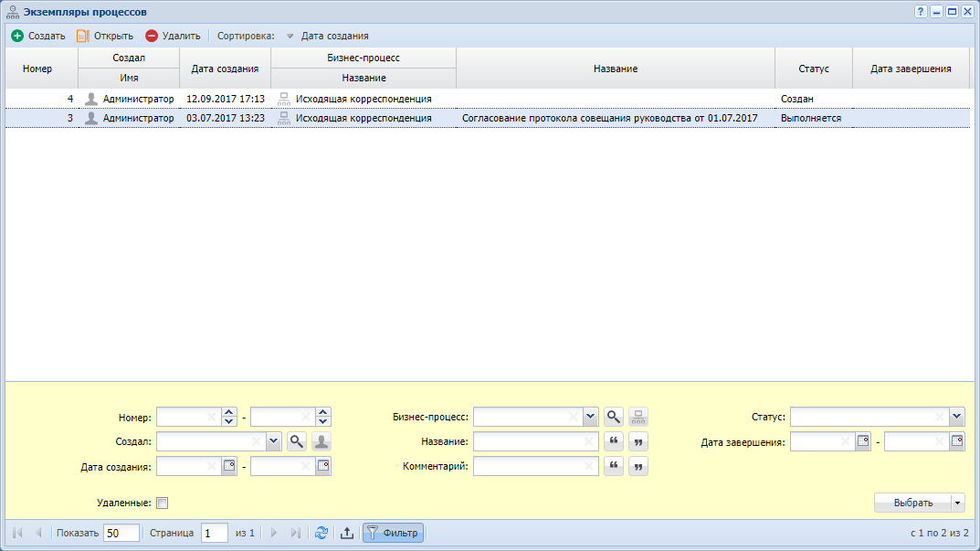Sort by the Имя column header
Image resolution: width=980 pixels, height=551 pixels.
129,78
